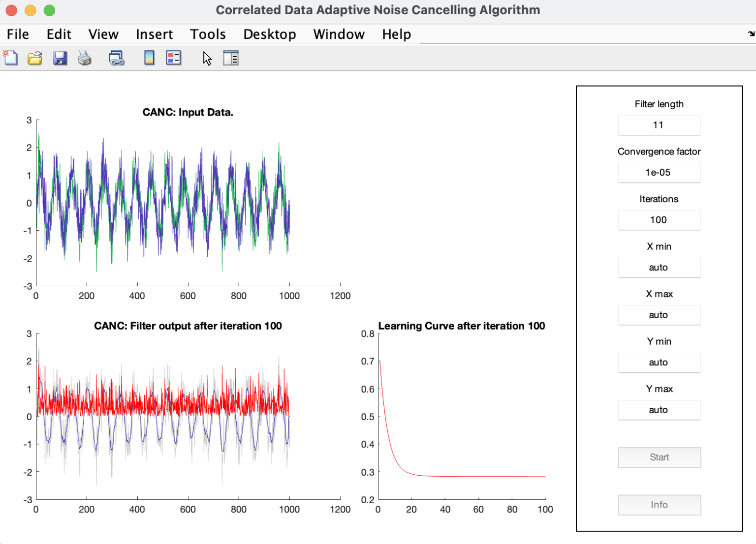Screen dimensions: 756x544
Task: Print the figure using the printer icon
Action: [85, 58]
